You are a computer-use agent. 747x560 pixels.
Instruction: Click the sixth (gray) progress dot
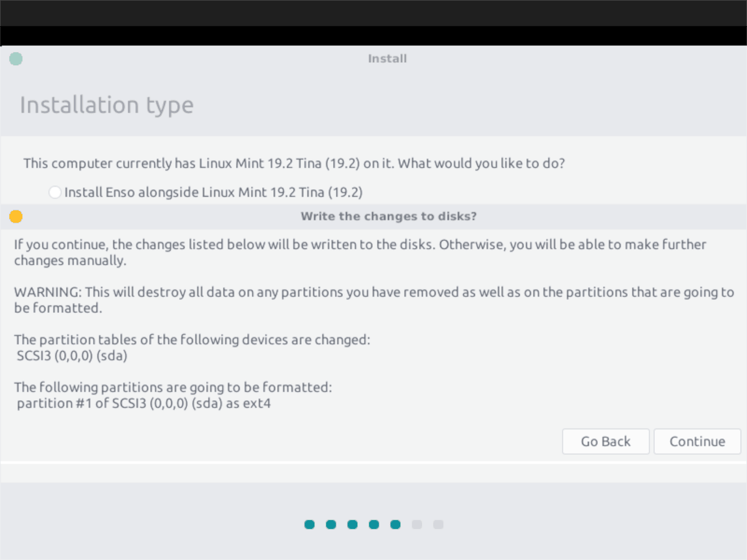tap(416, 525)
